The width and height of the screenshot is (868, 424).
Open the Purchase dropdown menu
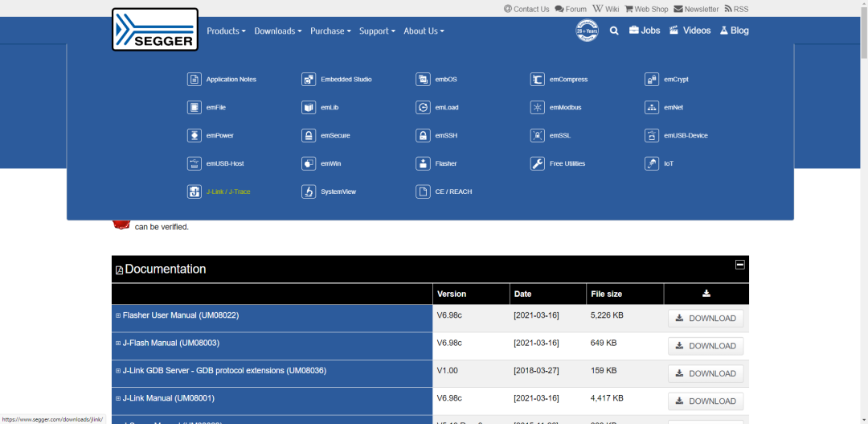point(330,31)
